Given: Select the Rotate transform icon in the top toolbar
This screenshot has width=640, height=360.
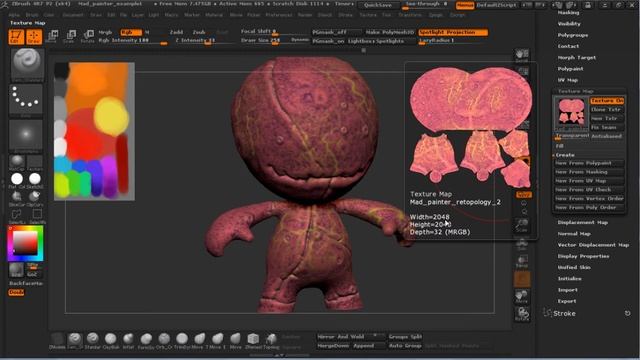Looking at the screenshot, I should tap(87, 36).
